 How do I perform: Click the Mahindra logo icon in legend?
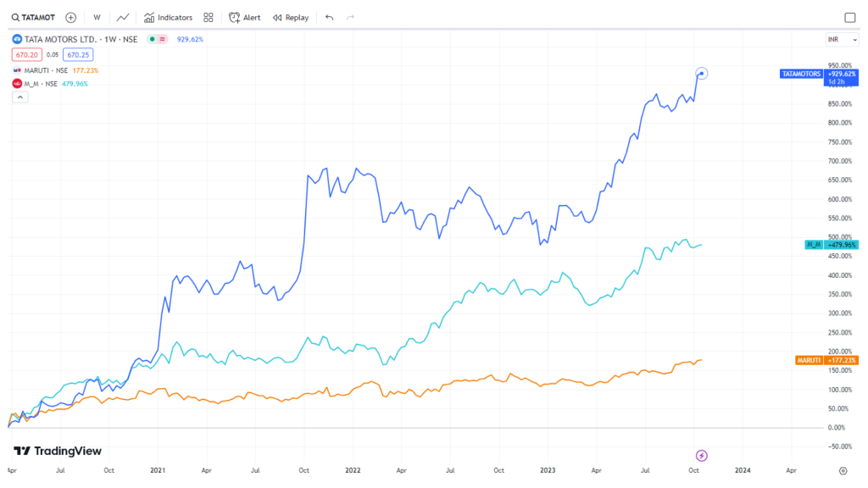[17, 84]
